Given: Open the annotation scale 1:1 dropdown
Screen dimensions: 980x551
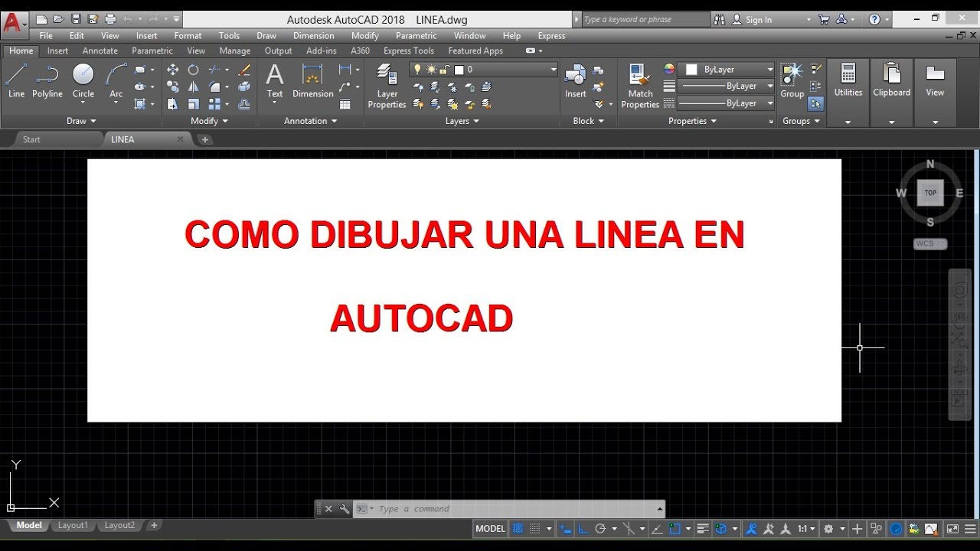Looking at the screenshot, I should point(807,528).
